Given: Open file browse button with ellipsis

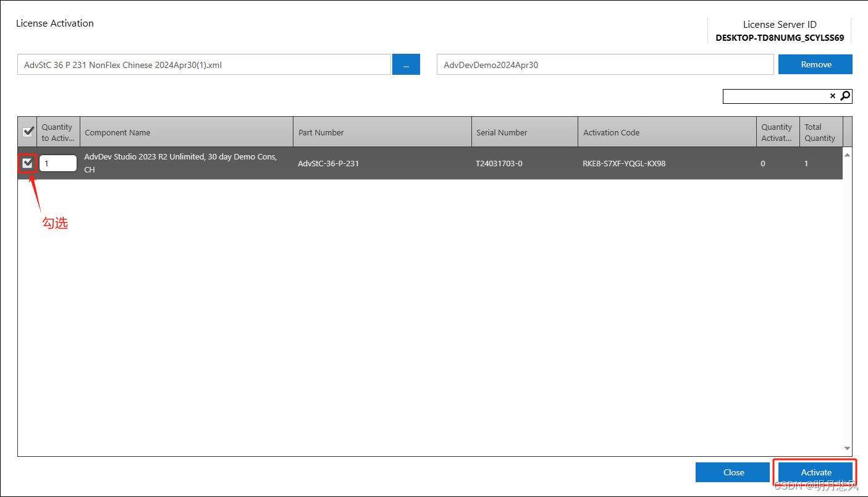Looking at the screenshot, I should pos(406,64).
